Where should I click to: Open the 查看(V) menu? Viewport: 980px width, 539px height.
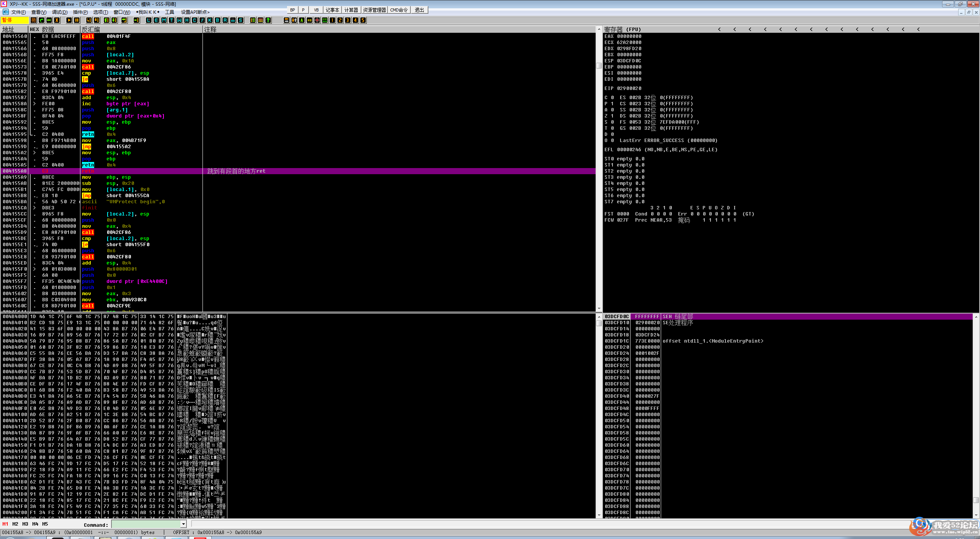coord(39,12)
